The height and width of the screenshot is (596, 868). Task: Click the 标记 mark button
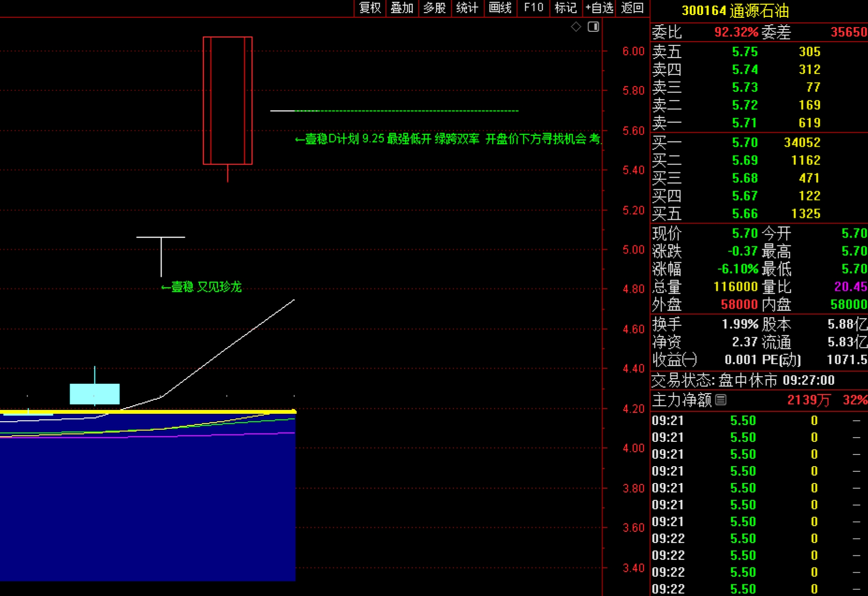pyautogui.click(x=566, y=8)
